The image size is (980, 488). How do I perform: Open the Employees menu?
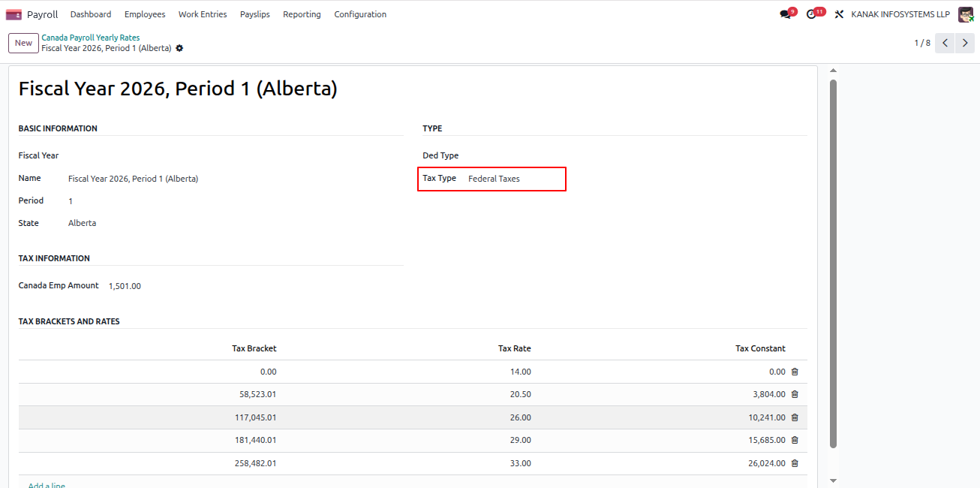pyautogui.click(x=145, y=14)
